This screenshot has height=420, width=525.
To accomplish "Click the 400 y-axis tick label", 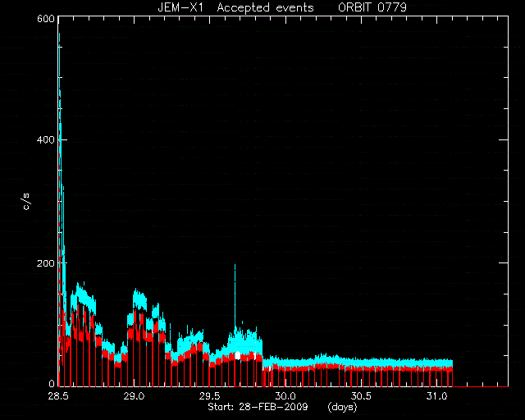I will [x=46, y=139].
